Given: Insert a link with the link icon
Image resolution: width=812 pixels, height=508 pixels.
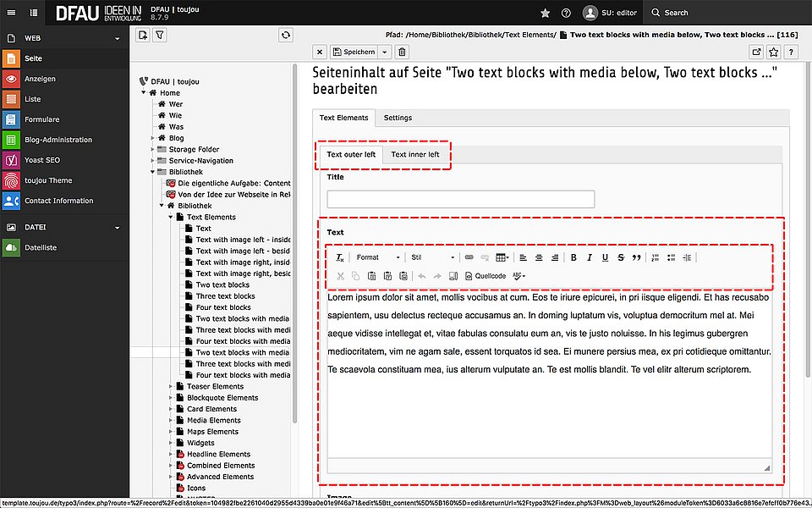Looking at the screenshot, I should (469, 257).
